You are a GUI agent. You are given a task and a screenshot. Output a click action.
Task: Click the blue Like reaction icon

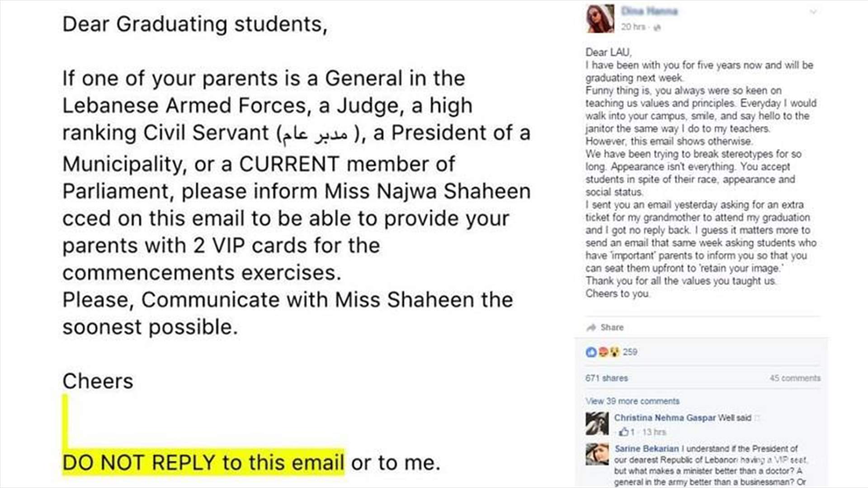pos(591,352)
